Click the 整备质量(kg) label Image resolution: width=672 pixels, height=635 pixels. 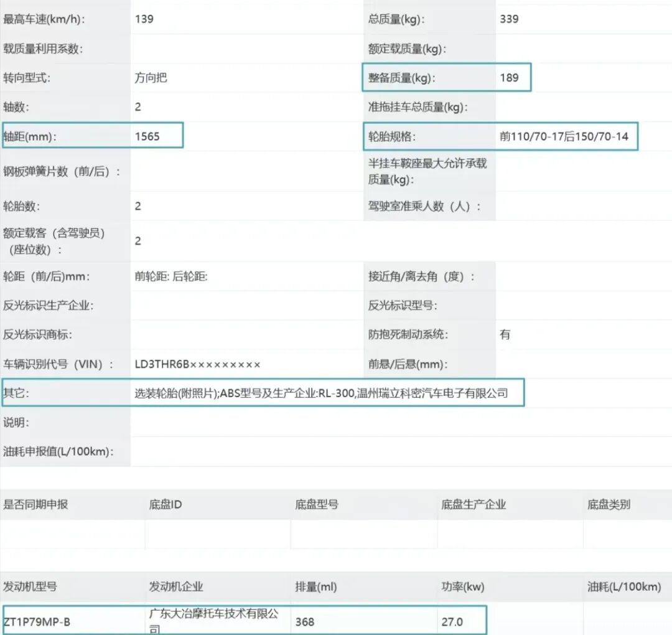[401, 78]
